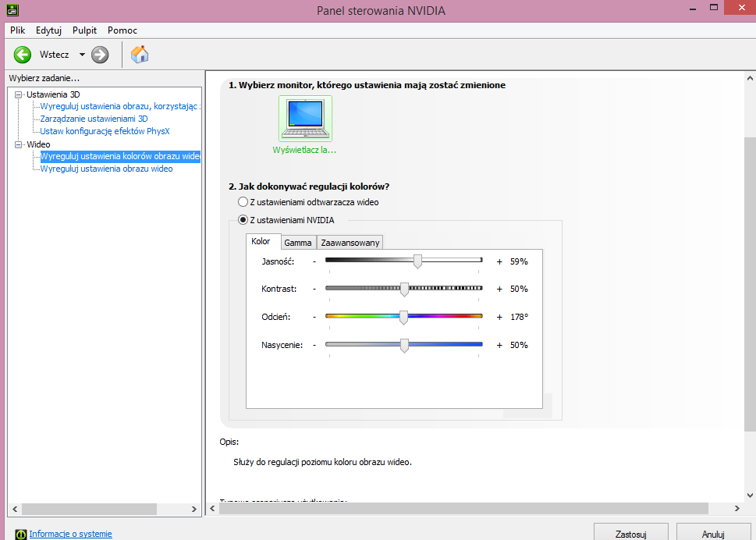This screenshot has width=756, height=540.
Task: Click the Anuluj button
Action: tap(713, 533)
